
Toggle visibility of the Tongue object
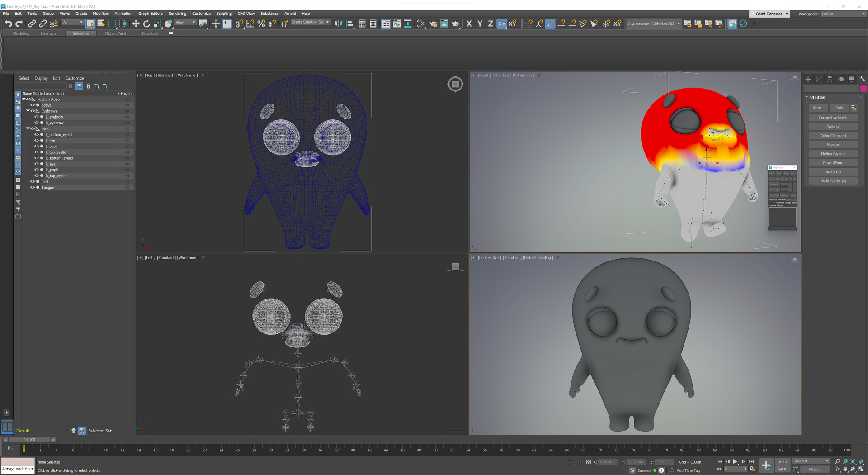click(33, 187)
